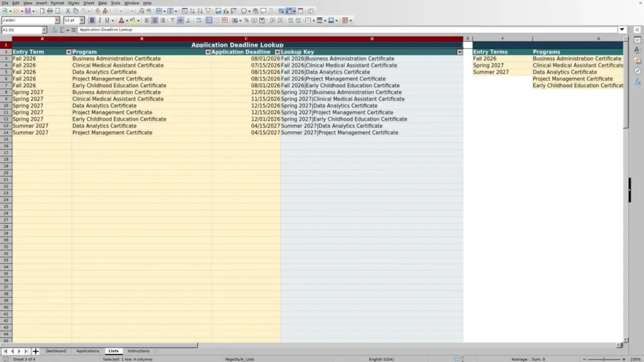644x362 pixels.
Task: Switch to the Instructions sheet tab
Action: (x=138, y=351)
